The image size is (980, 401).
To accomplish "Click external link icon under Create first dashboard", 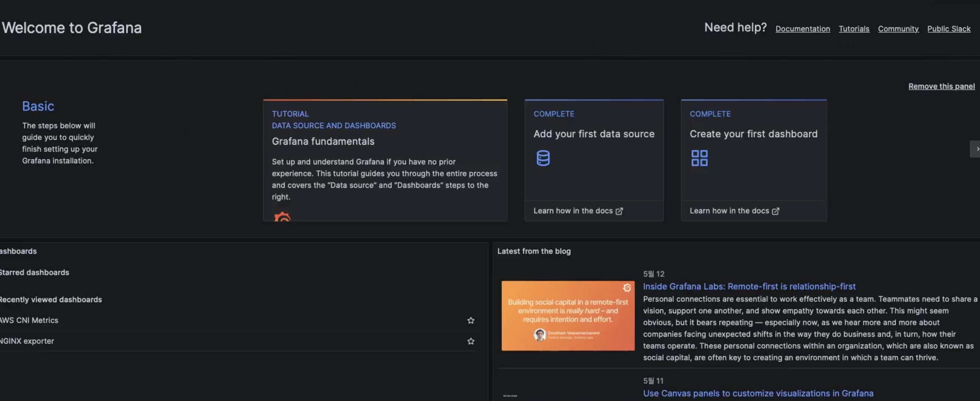I will (776, 211).
